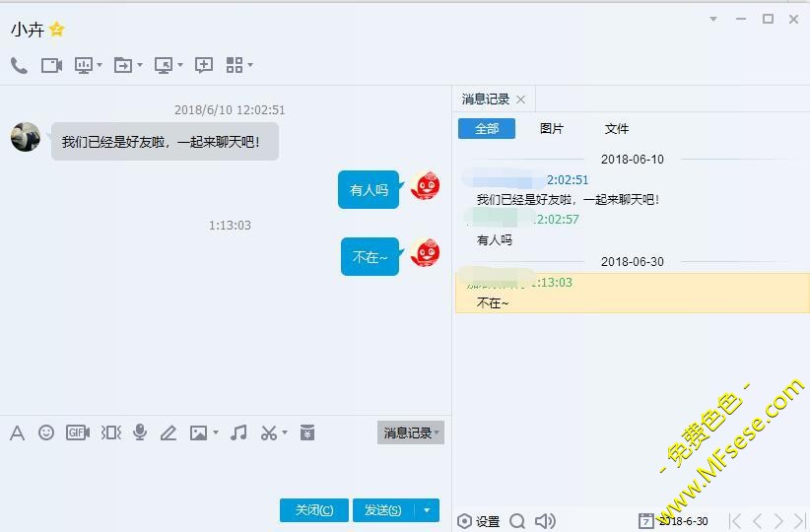Click the music note icon

tap(238, 432)
